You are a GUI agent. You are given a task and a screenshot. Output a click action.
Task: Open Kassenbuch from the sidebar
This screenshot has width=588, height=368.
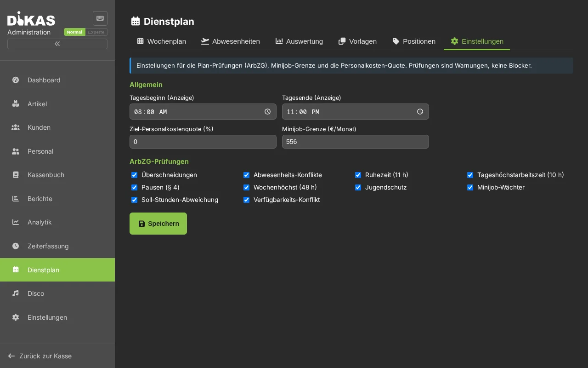[57, 175]
